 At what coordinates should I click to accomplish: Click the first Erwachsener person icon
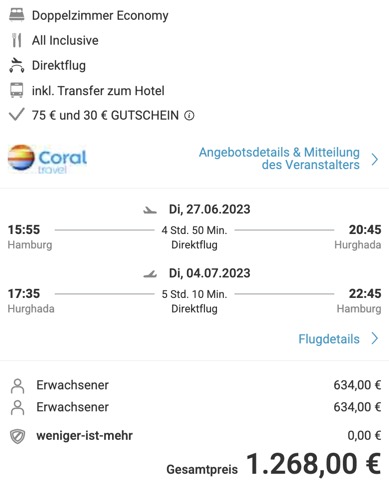click(17, 386)
